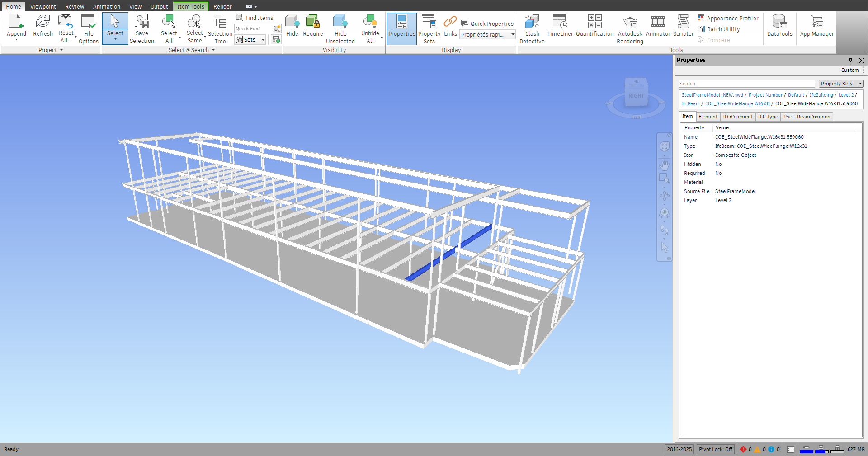Image resolution: width=868 pixels, height=456 pixels.
Task: Activate the Zoom Window navigation tool
Action: coord(664,179)
